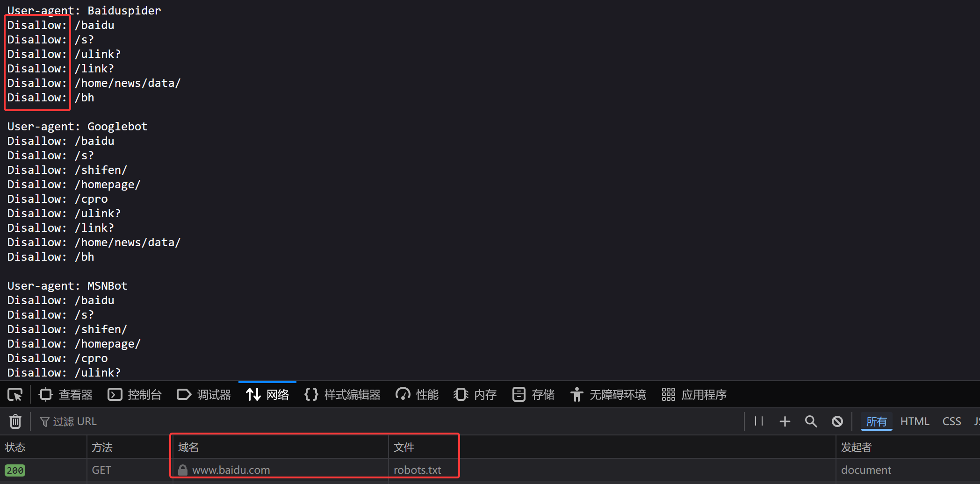Viewport: 980px width, 484px height.
Task: Click Baiduspider's Disallow: /baidu line
Action: [x=61, y=25]
